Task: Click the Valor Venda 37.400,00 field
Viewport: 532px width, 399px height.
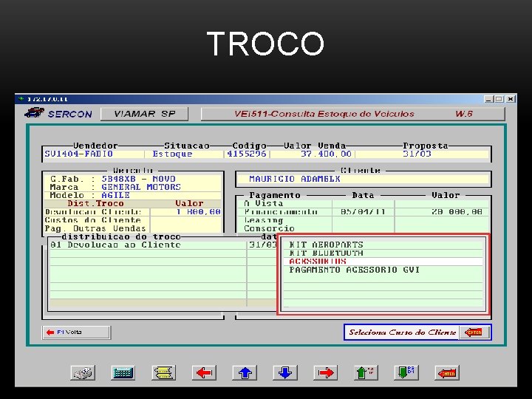Action: (x=313, y=154)
